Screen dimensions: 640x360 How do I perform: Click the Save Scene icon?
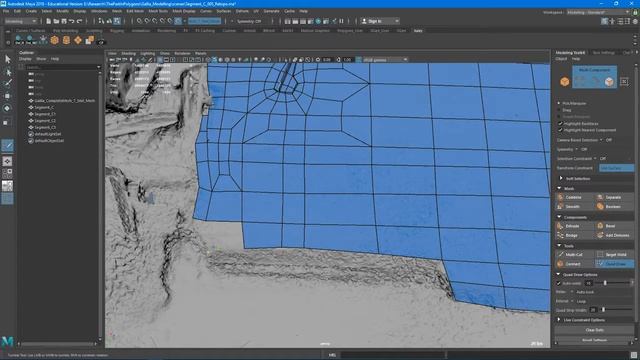[64, 21]
